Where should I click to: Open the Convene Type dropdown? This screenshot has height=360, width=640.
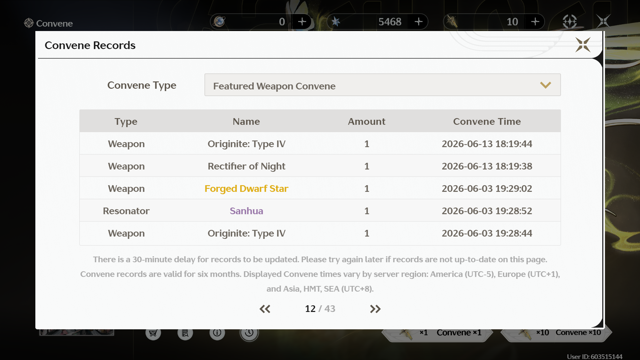[x=382, y=85]
